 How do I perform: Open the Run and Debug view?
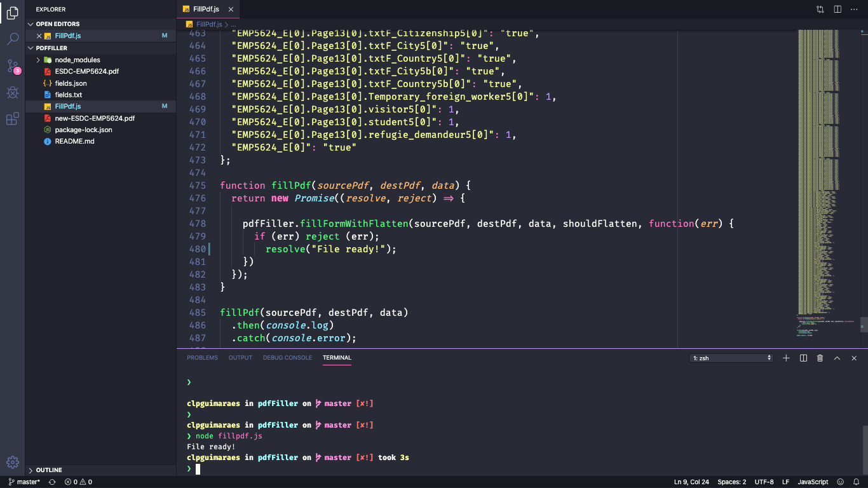12,93
